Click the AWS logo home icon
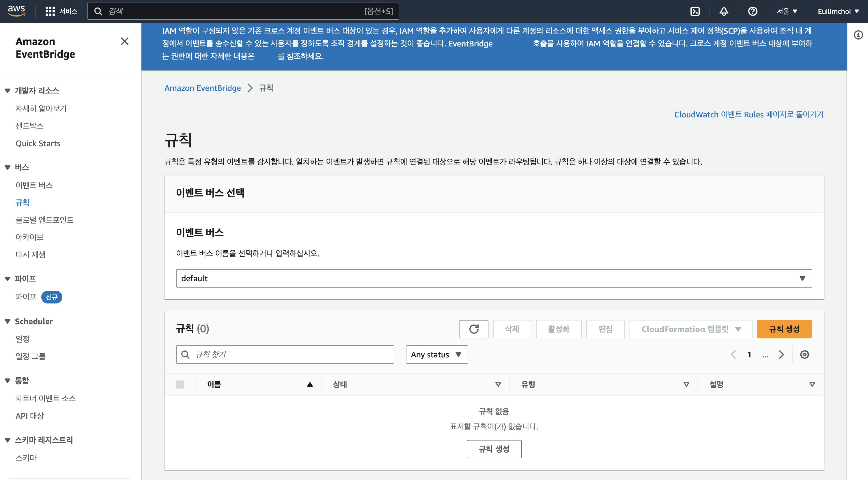868x480 pixels. (x=16, y=11)
